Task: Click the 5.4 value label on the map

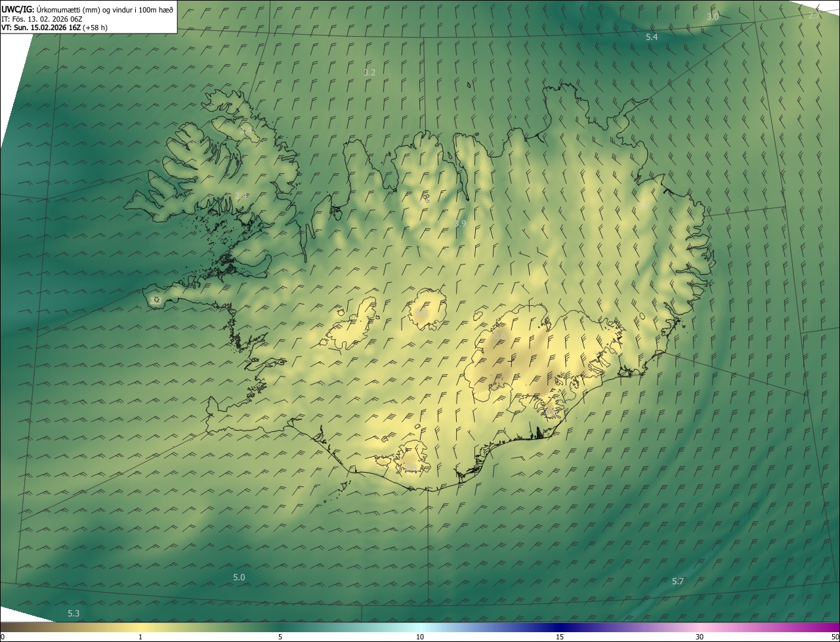Action: point(652,37)
